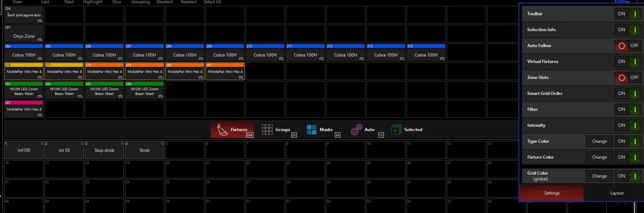Click the Selected plus icon

pyautogui.click(x=396, y=130)
